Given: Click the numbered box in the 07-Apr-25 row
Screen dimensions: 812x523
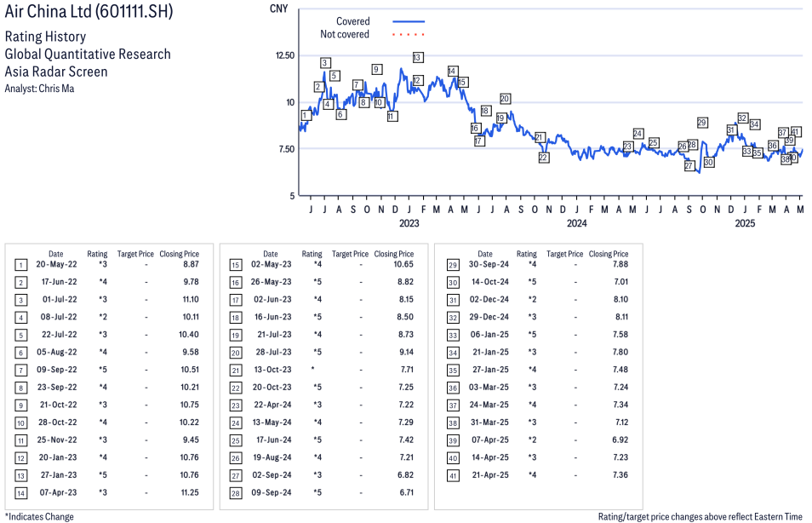Looking at the screenshot, I should pos(453,440).
